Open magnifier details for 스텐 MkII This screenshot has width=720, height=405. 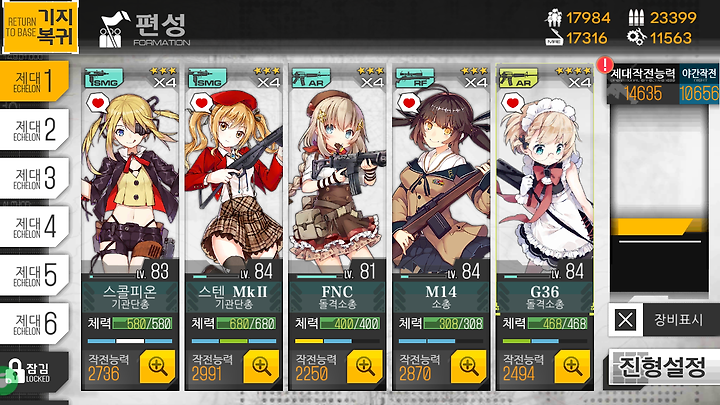click(261, 366)
